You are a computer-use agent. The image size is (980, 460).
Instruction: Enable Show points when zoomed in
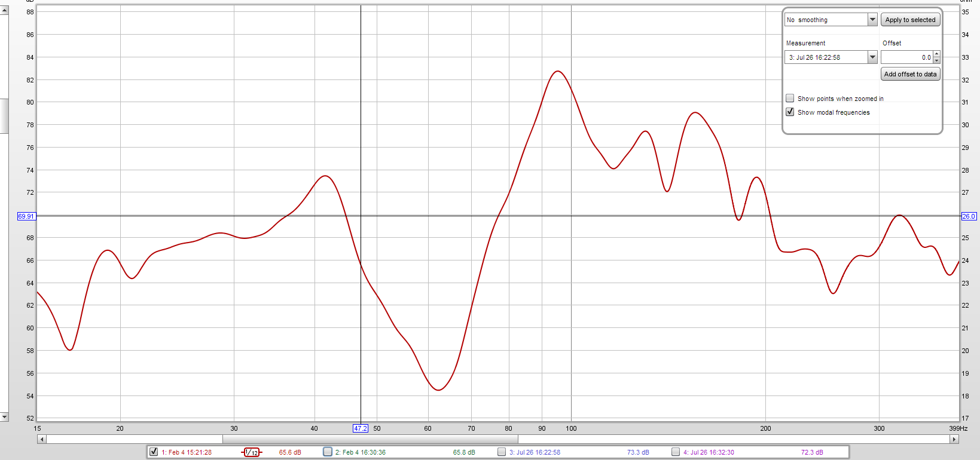(x=790, y=98)
